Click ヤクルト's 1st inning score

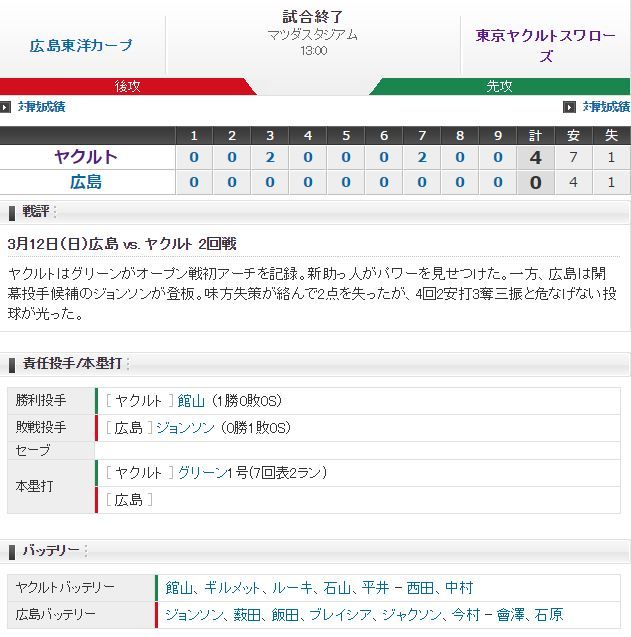pos(194,157)
